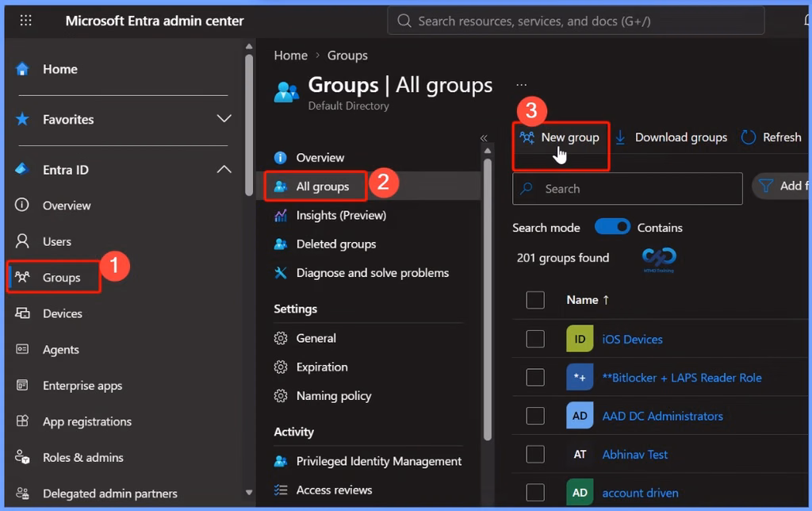Image resolution: width=812 pixels, height=511 pixels.
Task: Click the Deleted groups icon
Action: click(280, 244)
